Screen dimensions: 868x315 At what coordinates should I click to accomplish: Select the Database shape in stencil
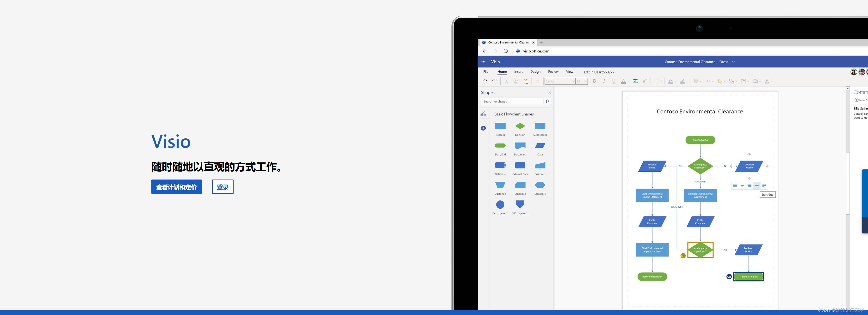(500, 165)
